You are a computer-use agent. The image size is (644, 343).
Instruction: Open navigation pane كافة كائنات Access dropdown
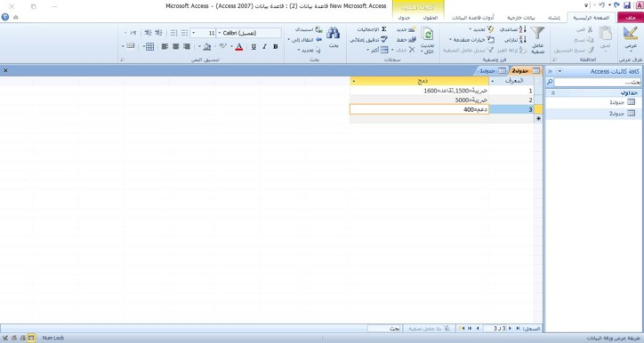pyautogui.click(x=559, y=71)
